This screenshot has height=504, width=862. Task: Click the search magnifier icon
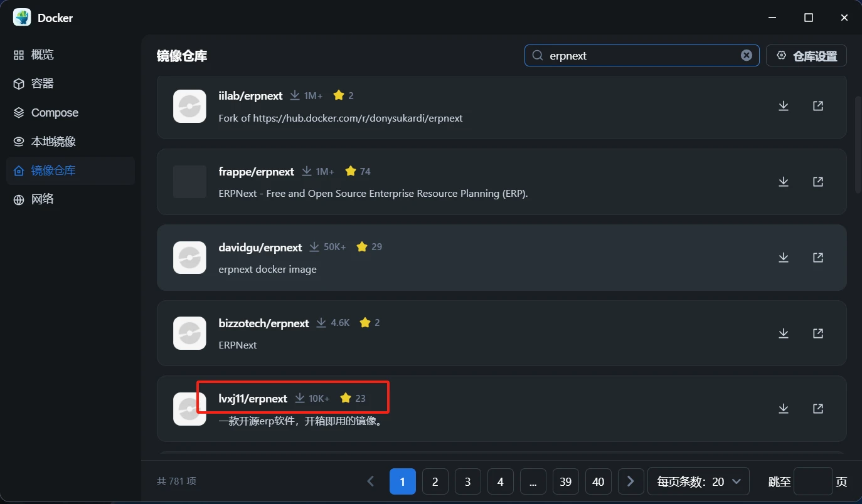538,55
